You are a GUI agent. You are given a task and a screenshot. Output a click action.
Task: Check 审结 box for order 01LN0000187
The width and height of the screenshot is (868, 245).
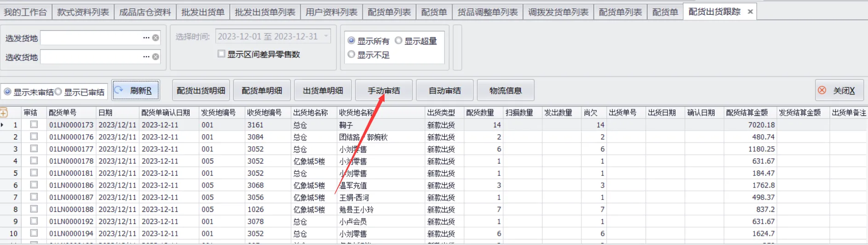point(34,197)
